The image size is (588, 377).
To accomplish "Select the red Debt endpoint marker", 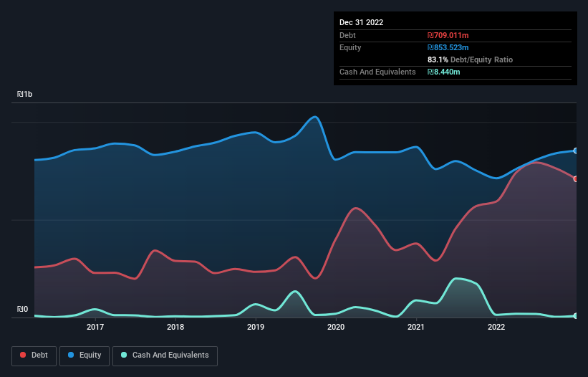I will [x=576, y=179].
